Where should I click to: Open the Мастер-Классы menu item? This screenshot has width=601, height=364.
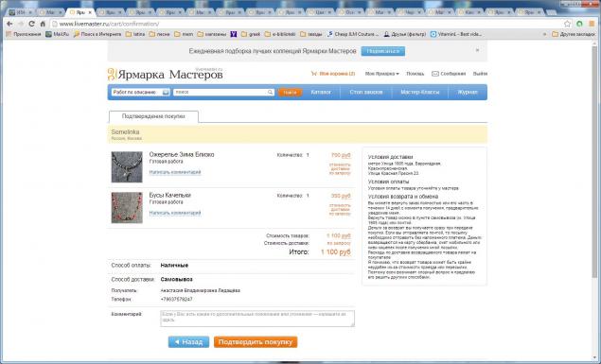(420, 93)
